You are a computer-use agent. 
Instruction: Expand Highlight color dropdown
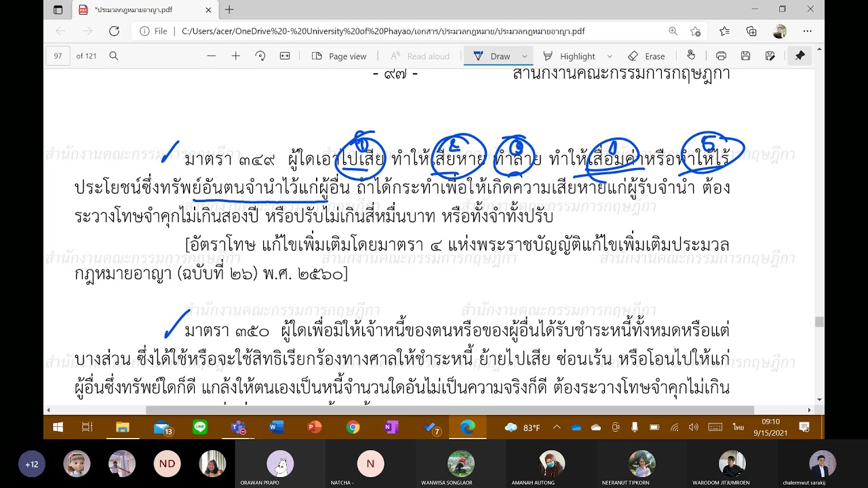tap(610, 56)
